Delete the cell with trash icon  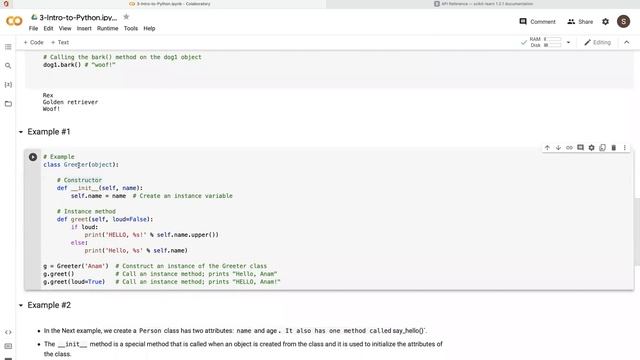(613, 148)
